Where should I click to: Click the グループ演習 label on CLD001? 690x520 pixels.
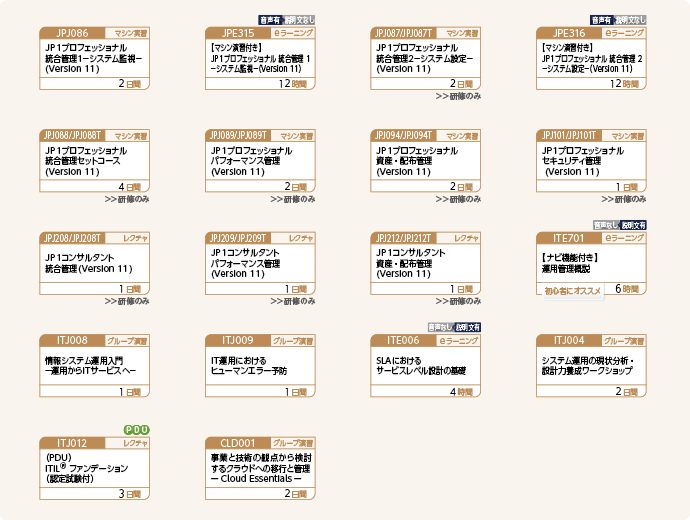click(293, 443)
